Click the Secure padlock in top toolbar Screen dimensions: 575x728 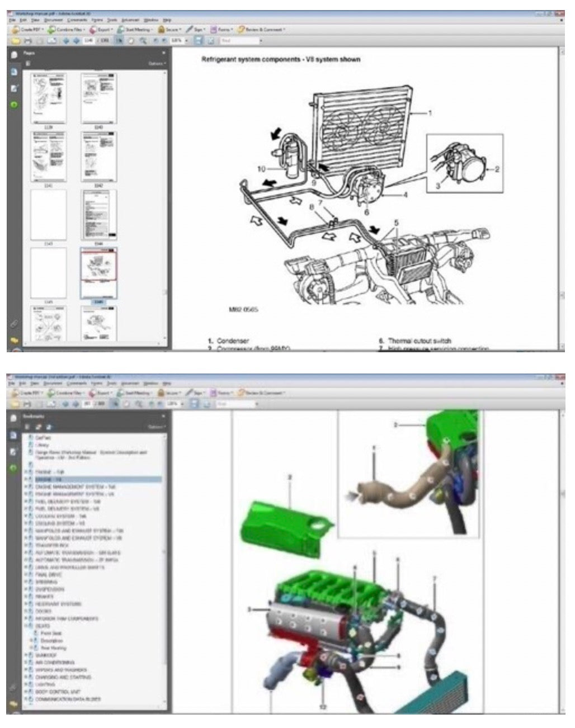169,30
